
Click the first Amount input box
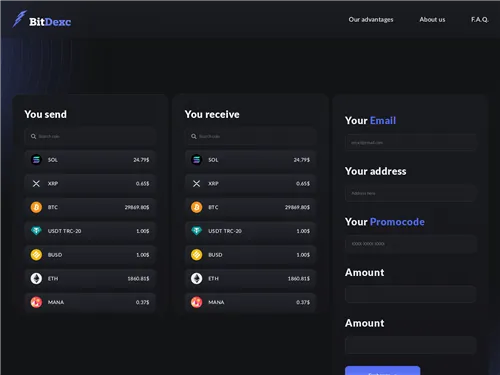(411, 294)
